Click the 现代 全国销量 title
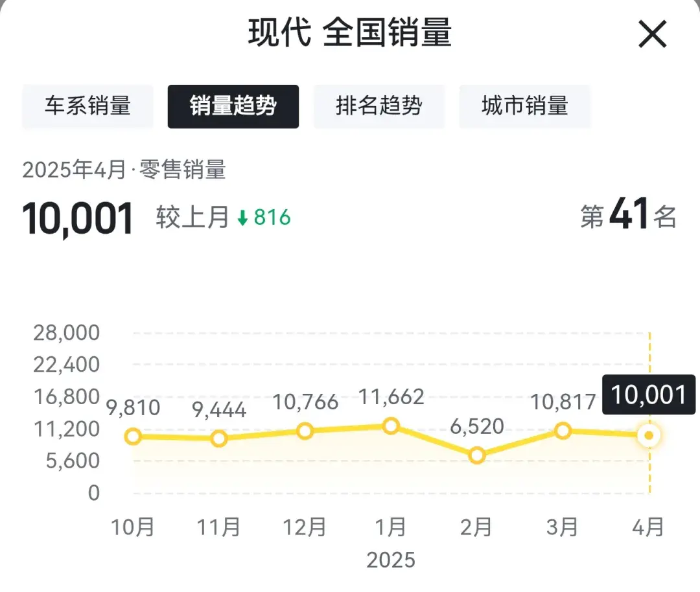Viewport: 700px width, 592px height. [350, 32]
